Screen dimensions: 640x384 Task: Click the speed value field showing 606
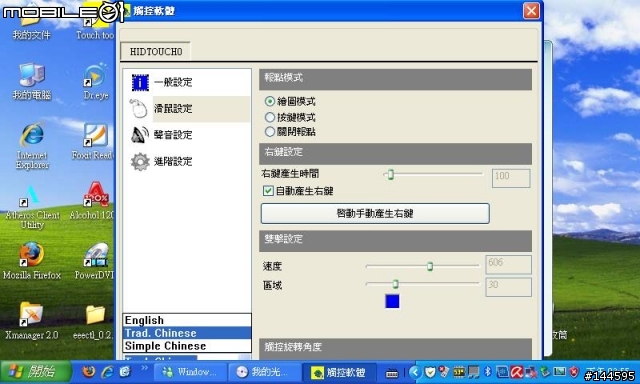[508, 264]
